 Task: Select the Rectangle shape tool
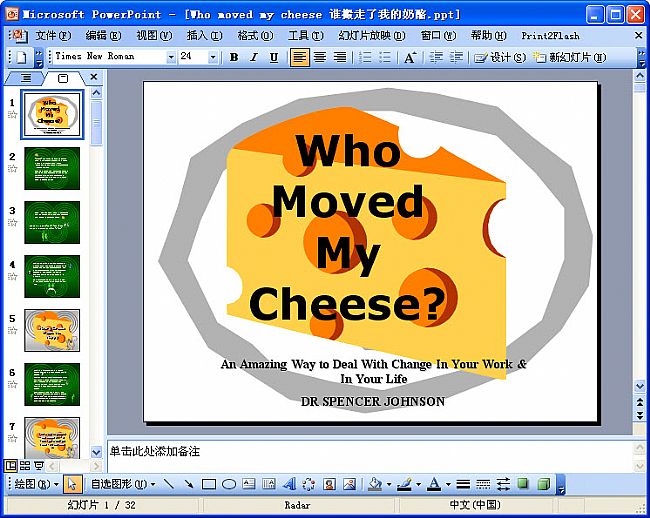pos(209,484)
